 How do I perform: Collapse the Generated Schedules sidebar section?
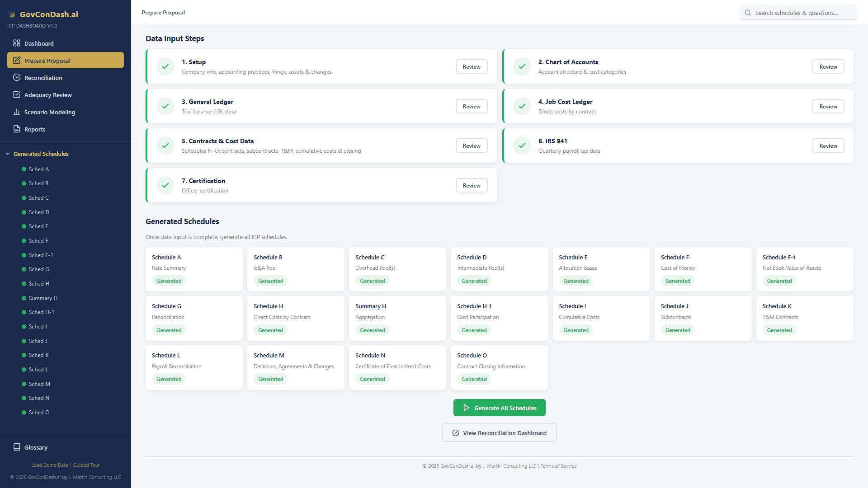pos(8,154)
